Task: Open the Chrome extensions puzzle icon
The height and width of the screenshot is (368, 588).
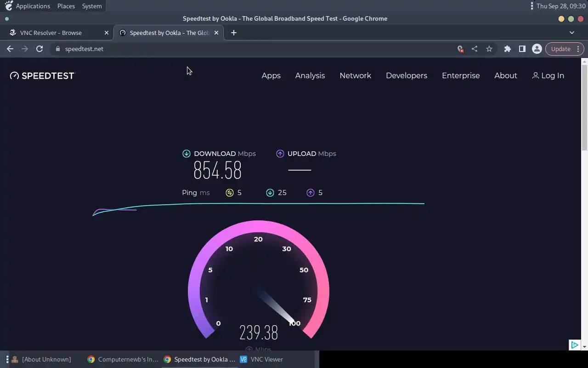Action: (x=508, y=49)
